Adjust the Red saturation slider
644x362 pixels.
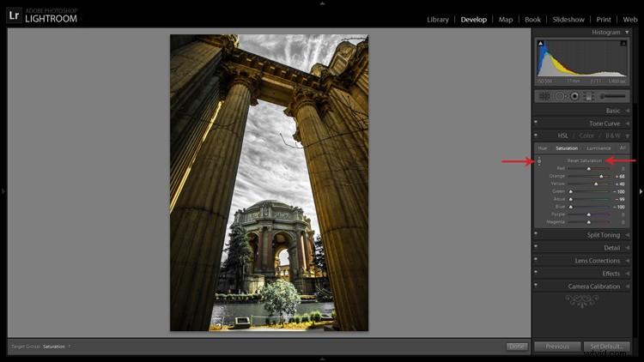pyautogui.click(x=588, y=169)
